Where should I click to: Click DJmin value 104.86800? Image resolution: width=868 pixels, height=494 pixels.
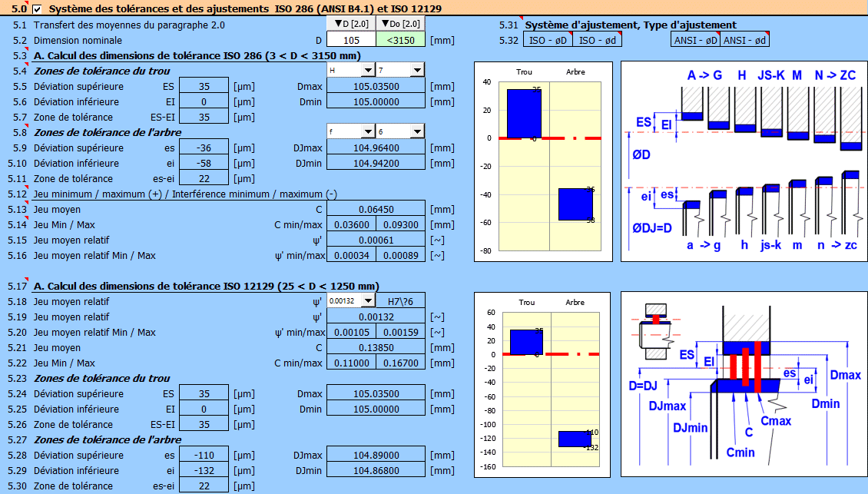(x=376, y=470)
